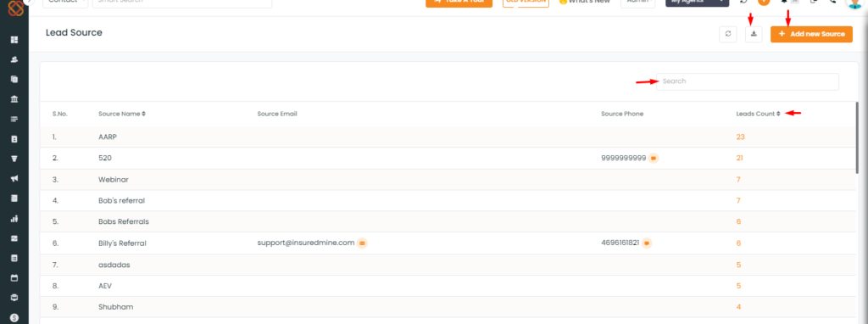Viewport: 868px width, 324px height.
Task: Click the list sheet icon below megaphone
Action: (x=14, y=198)
